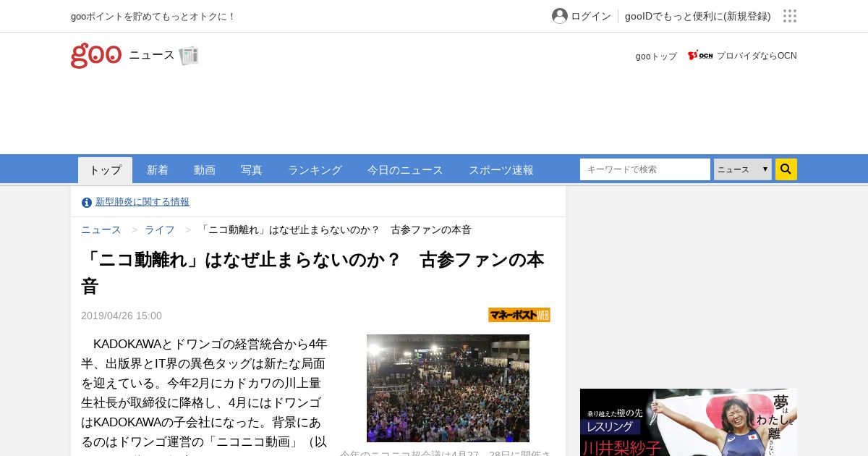Screen dimensions: 868x456
Task: Select the トップ tab
Action: click(106, 170)
